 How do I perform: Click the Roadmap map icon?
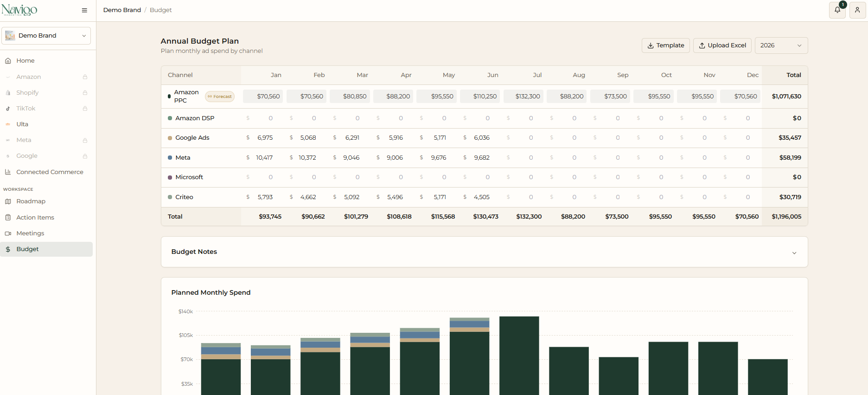[x=8, y=201]
